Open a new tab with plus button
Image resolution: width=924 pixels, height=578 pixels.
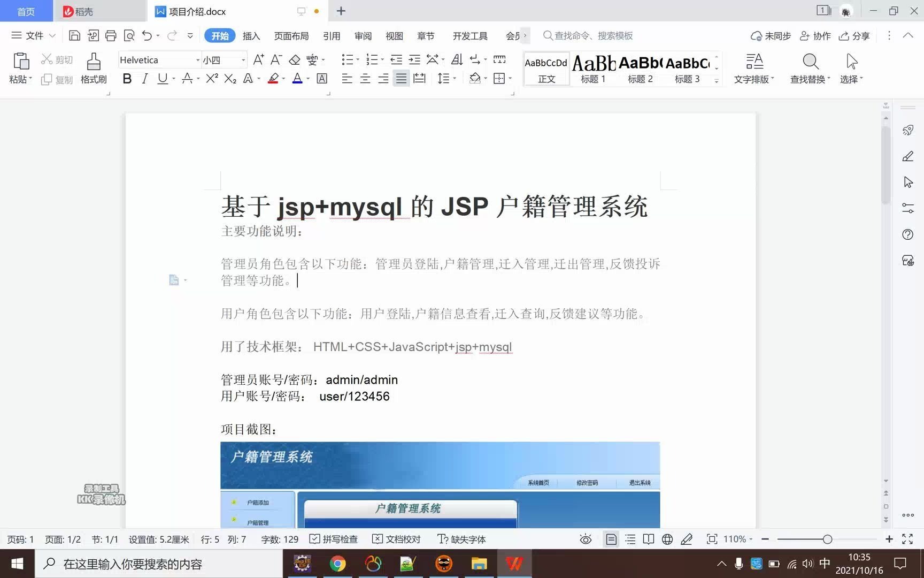tap(341, 11)
